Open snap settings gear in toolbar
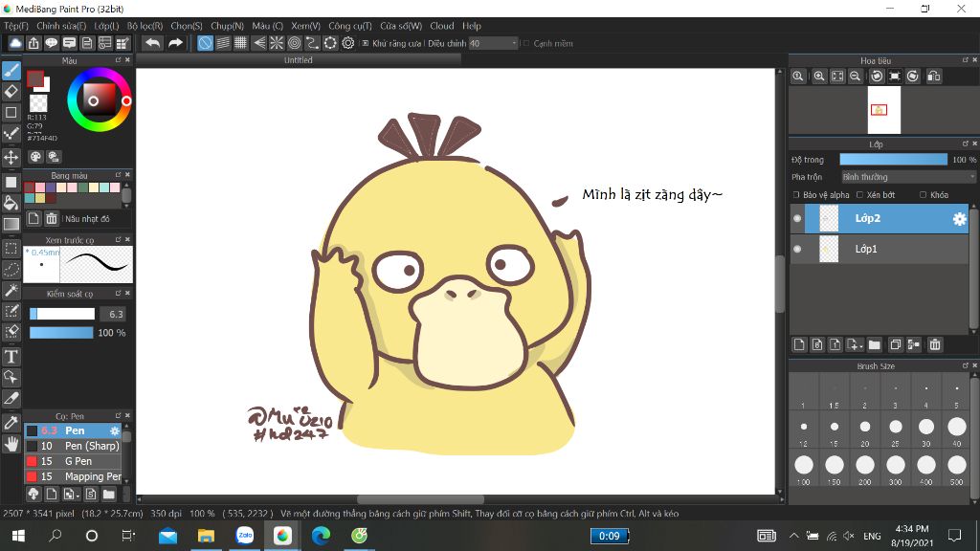 tap(348, 43)
